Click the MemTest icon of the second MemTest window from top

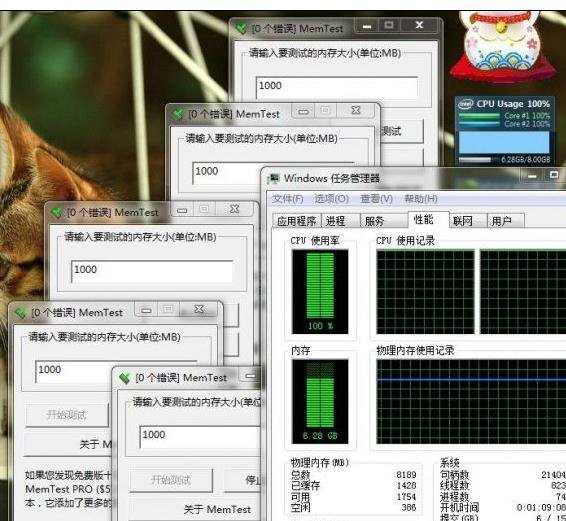(x=178, y=114)
